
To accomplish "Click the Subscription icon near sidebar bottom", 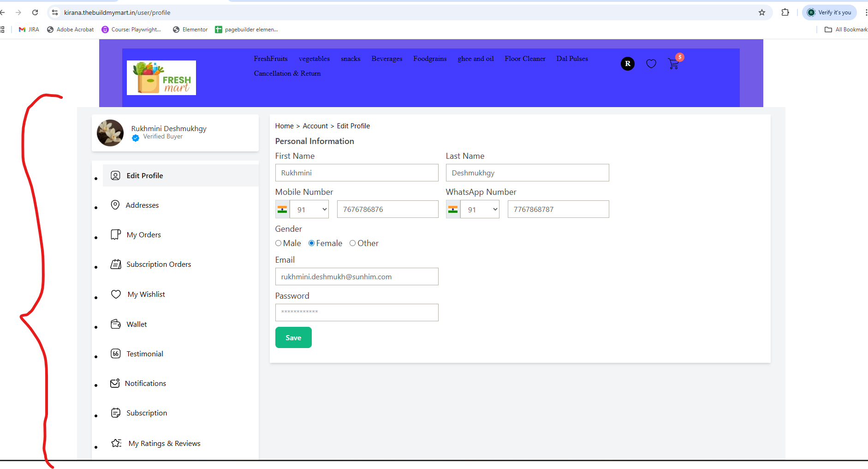I will coord(116,413).
